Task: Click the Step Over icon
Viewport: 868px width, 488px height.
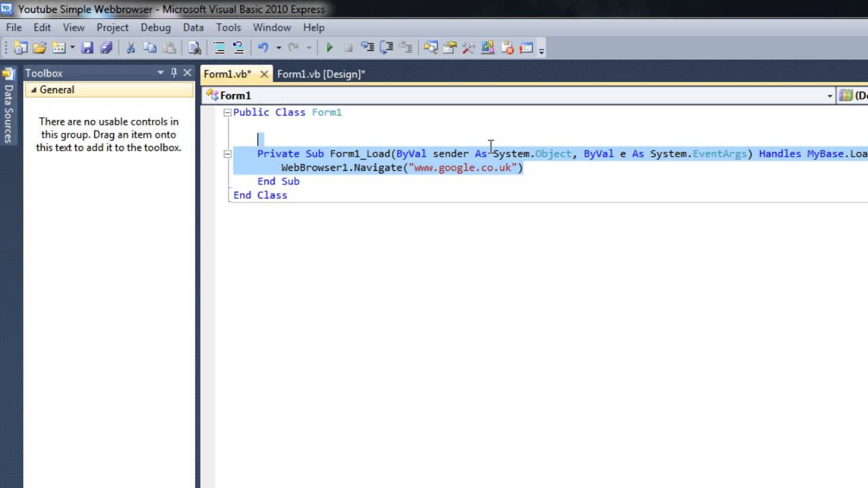Action: point(387,47)
